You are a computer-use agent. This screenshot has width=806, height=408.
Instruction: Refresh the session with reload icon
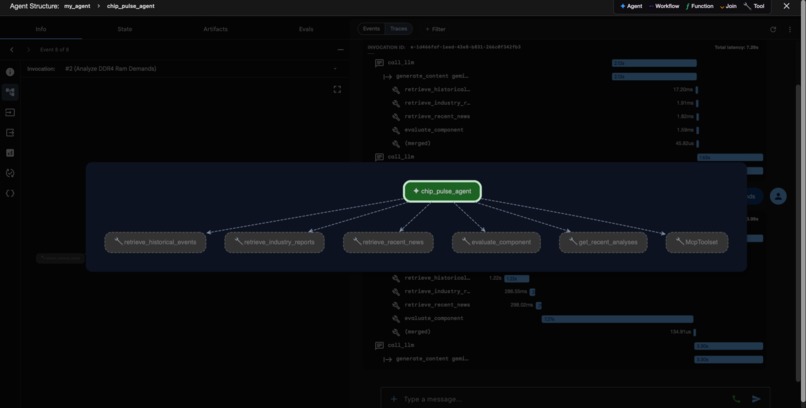point(773,29)
